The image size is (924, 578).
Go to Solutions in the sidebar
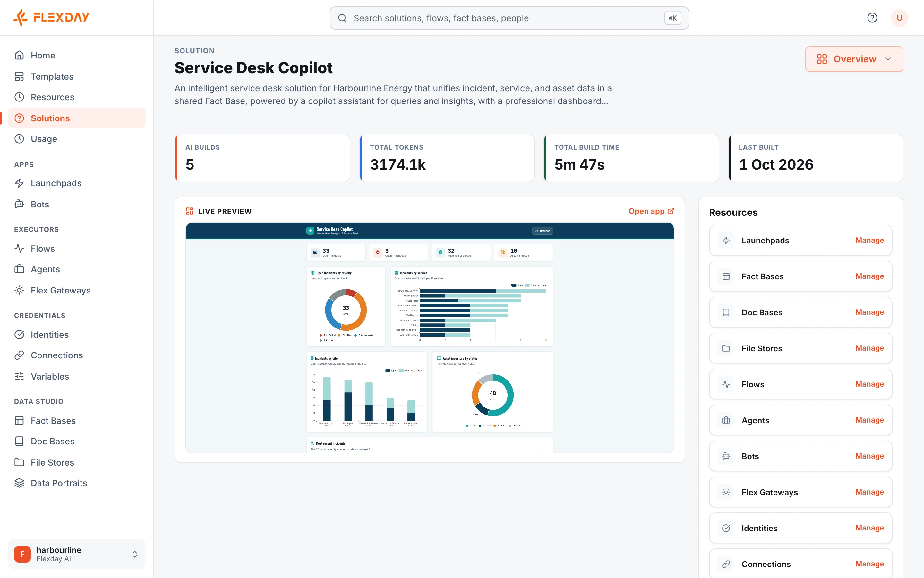coord(76,118)
